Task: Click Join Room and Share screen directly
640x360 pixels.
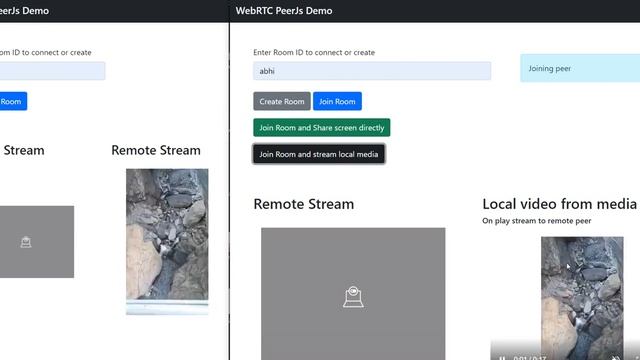Action: tap(322, 128)
